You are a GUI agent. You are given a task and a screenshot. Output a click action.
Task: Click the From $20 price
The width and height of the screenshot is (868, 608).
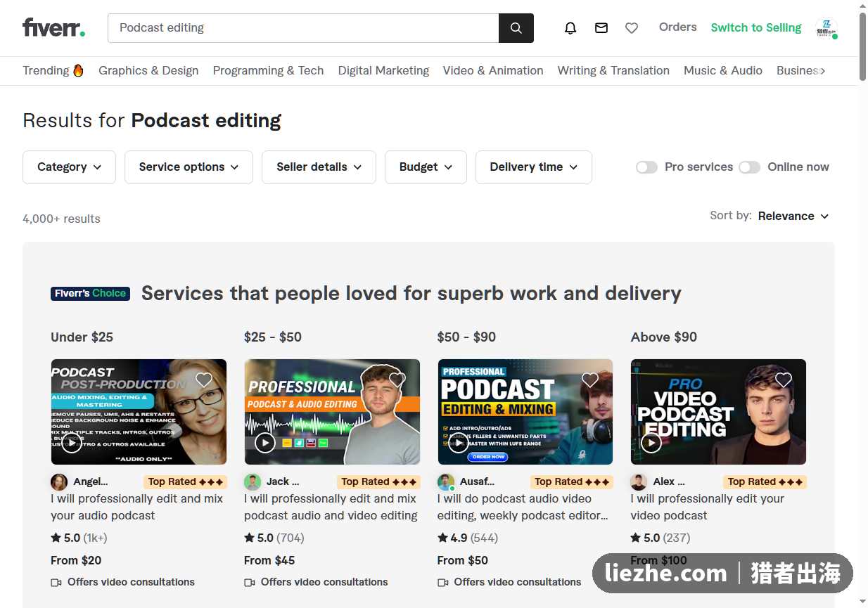coord(76,561)
